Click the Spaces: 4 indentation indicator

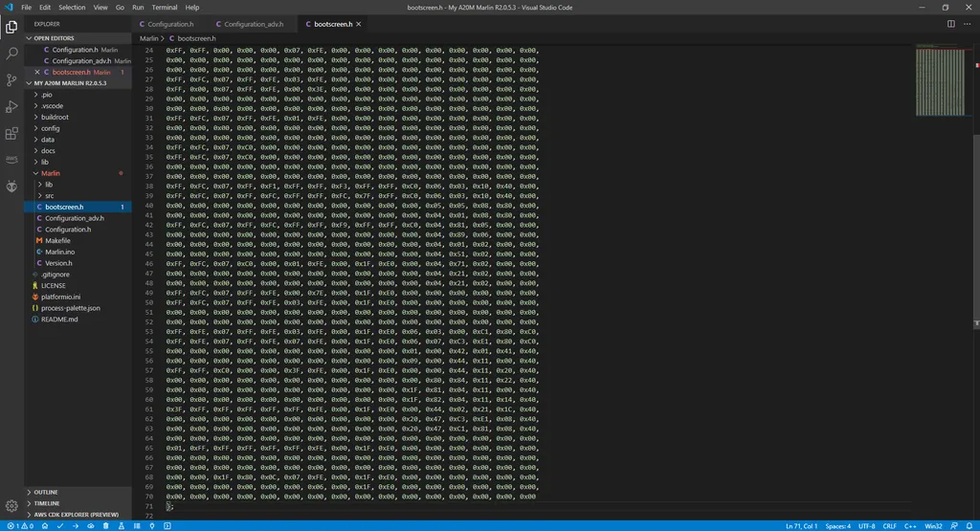pos(837,526)
